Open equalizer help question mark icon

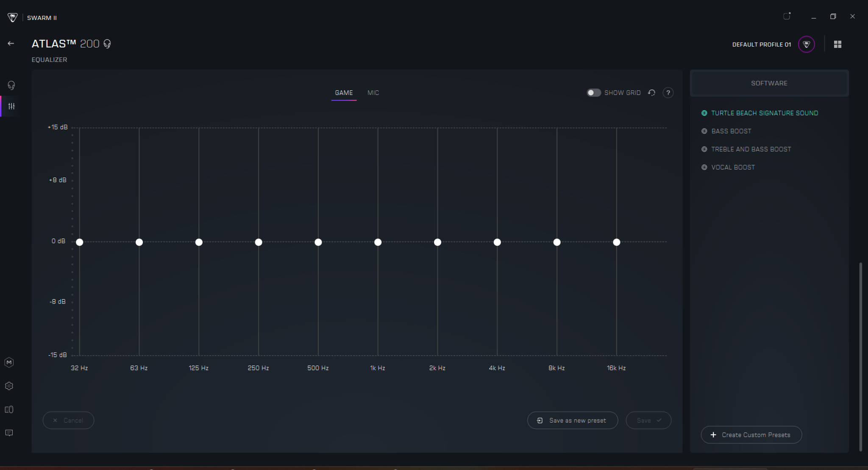click(668, 92)
